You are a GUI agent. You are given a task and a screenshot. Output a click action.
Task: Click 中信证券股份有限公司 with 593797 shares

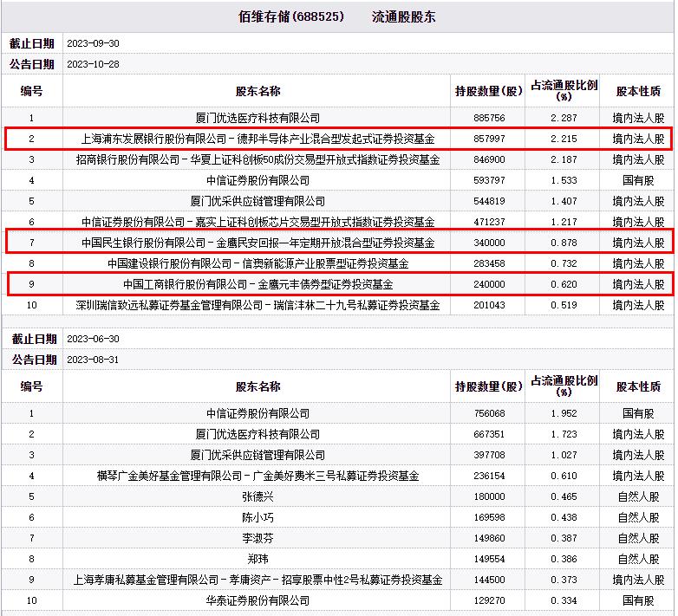click(258, 180)
